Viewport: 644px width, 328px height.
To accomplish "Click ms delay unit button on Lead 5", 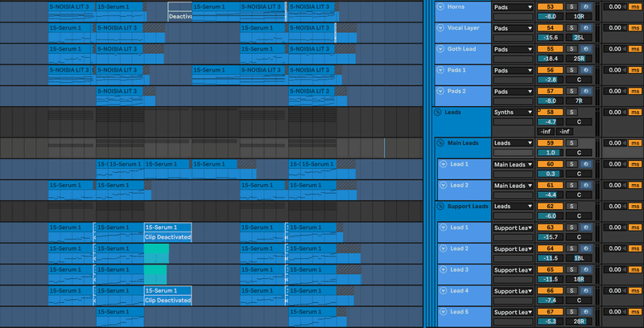I will coord(634,312).
